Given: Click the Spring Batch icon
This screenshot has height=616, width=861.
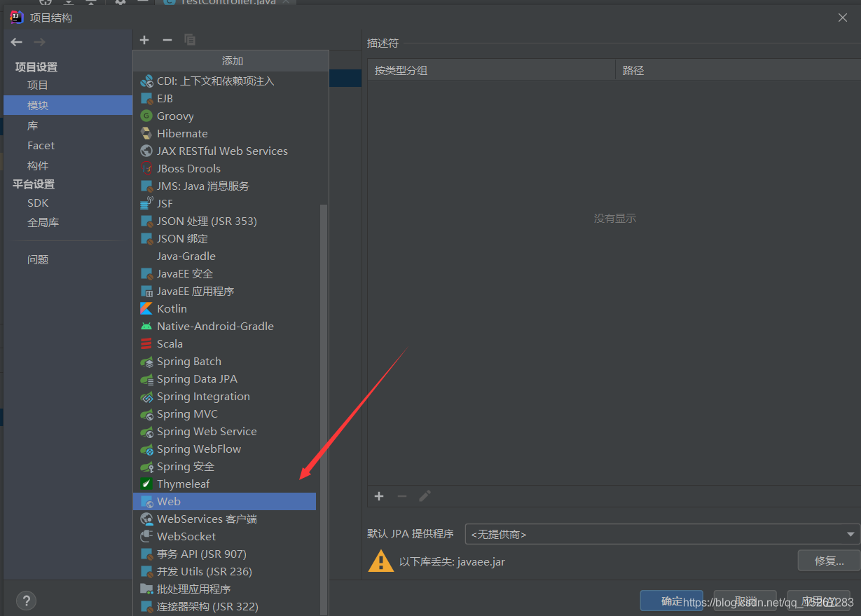Looking at the screenshot, I should (146, 362).
